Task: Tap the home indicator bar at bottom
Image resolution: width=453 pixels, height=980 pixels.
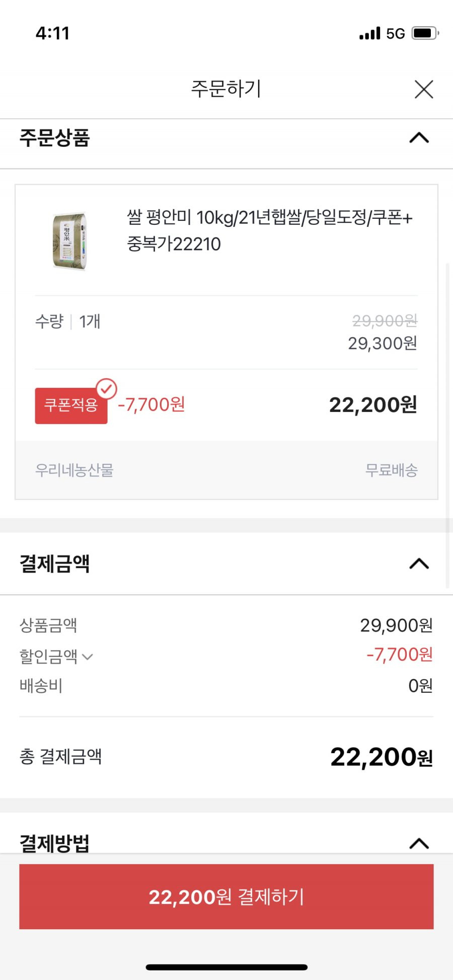Action: point(226,967)
